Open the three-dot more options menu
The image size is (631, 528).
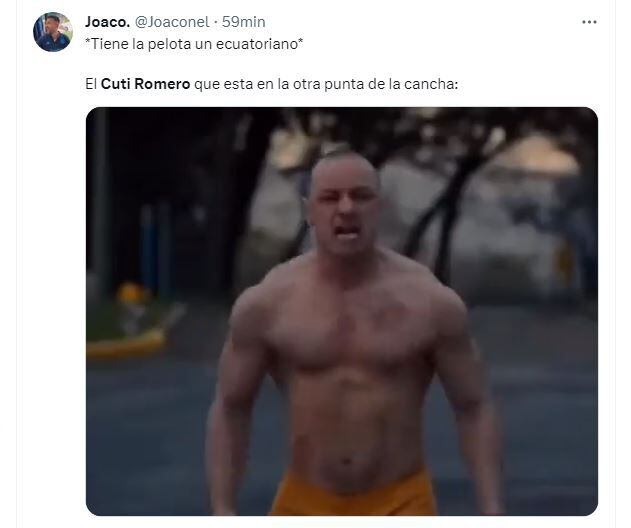(x=589, y=22)
